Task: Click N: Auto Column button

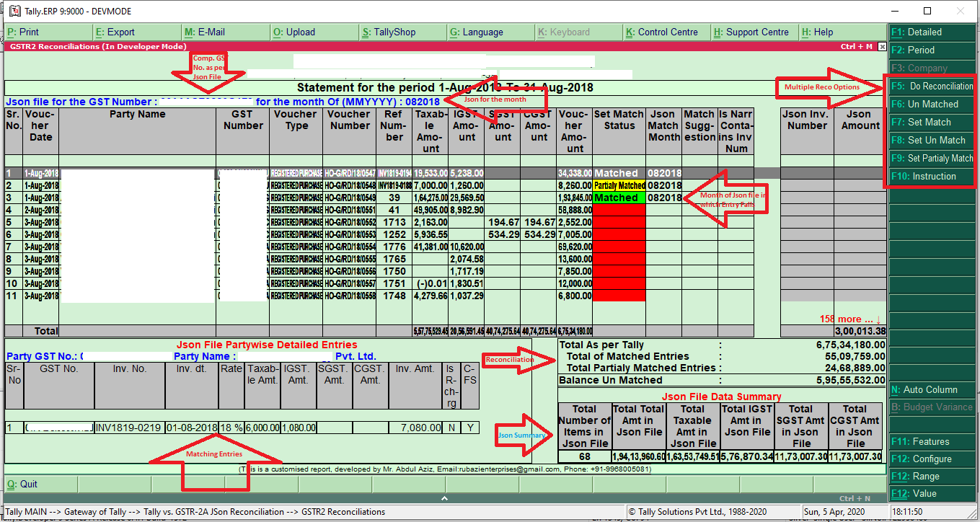Action: [x=932, y=390]
